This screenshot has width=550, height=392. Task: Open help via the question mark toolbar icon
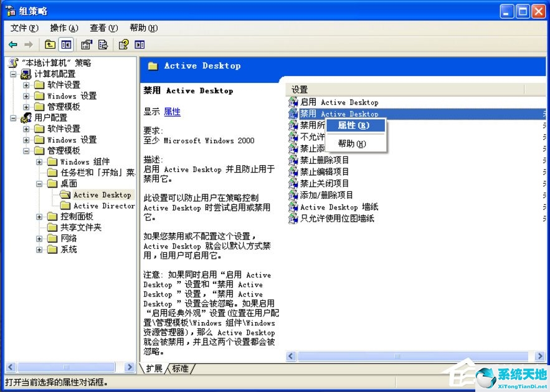(123, 44)
